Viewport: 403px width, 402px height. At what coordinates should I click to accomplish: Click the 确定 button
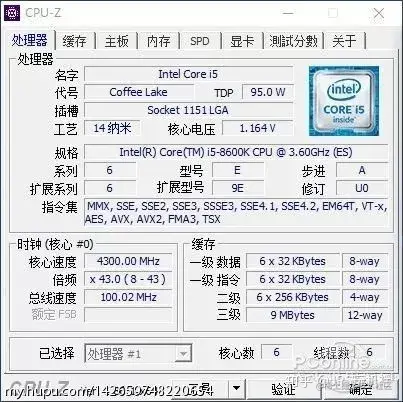pos(360,388)
